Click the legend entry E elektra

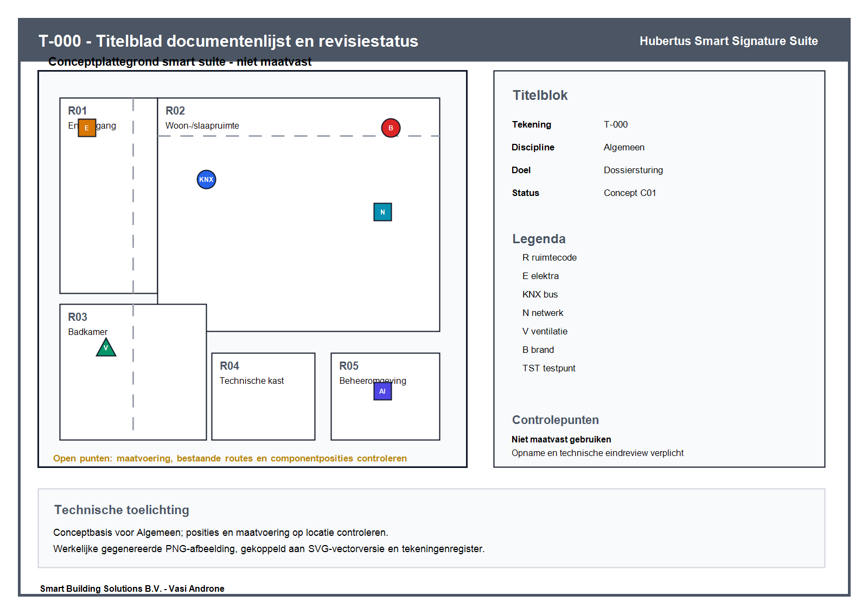tap(540, 276)
